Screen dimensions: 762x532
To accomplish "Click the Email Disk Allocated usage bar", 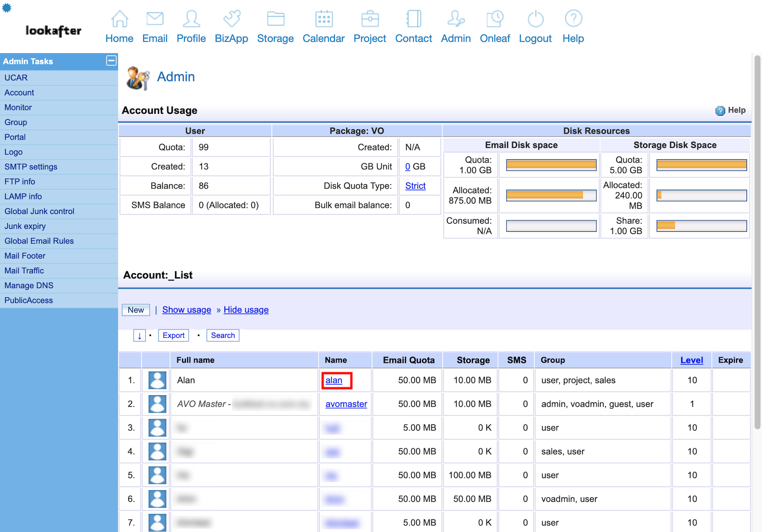I will [551, 195].
